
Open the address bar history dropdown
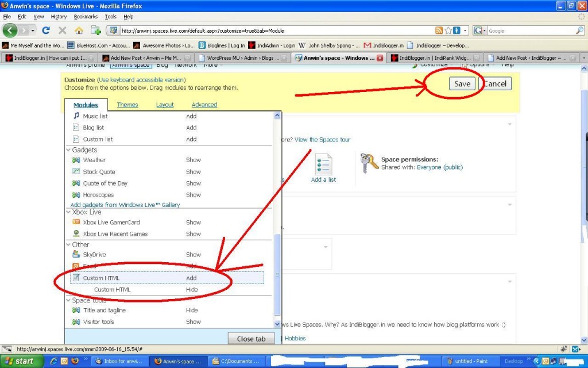point(465,30)
